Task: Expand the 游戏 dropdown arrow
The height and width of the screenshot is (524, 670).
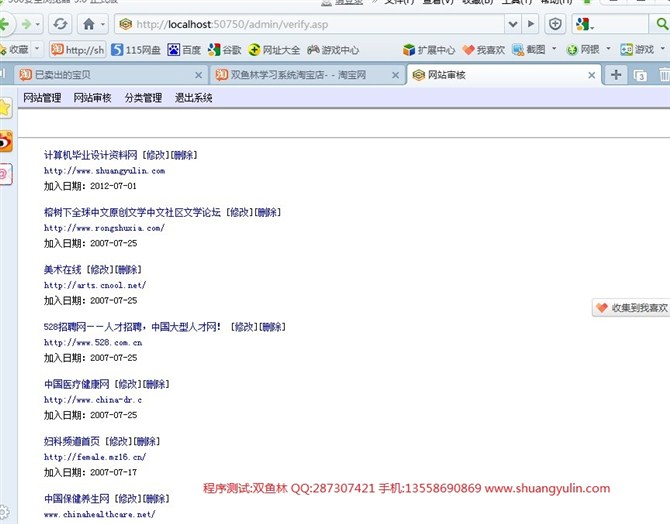Action: click(663, 49)
